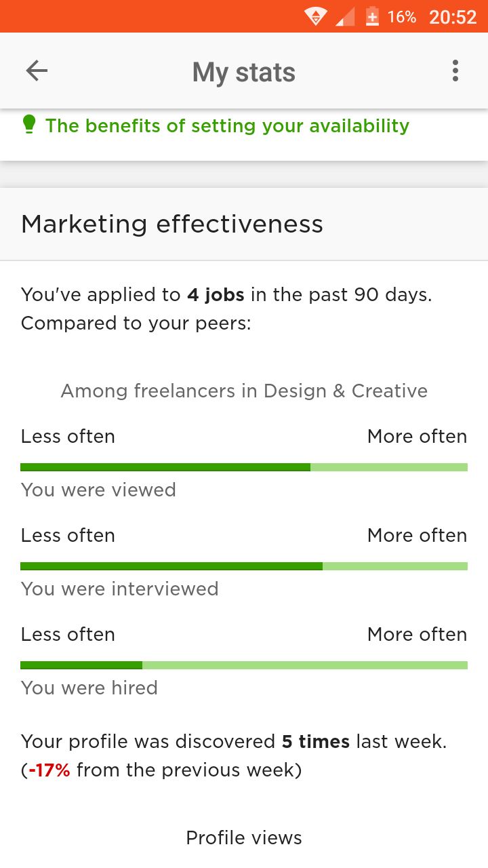Tap the 'My stats' title

244,72
